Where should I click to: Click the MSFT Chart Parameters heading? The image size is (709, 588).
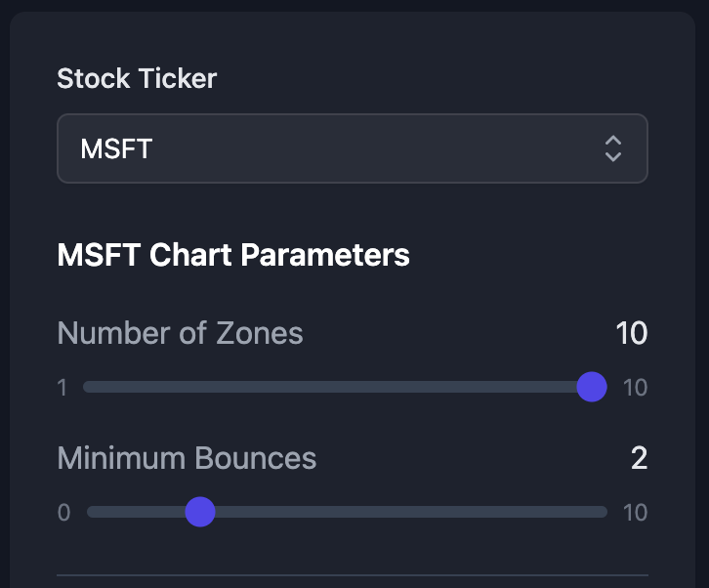[x=233, y=255]
